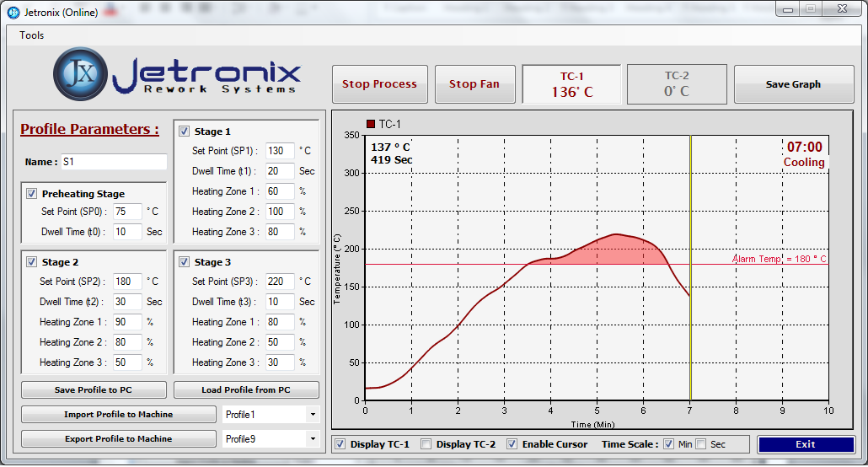Click the Stage 3 Set Point SP3 field
Screen dimensions: 868x467
coord(280,282)
